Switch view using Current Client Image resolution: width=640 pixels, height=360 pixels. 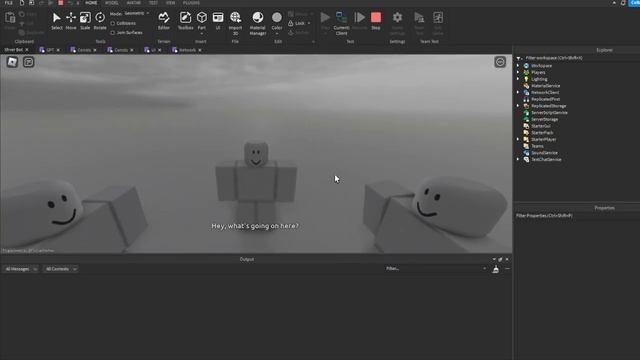click(x=341, y=23)
